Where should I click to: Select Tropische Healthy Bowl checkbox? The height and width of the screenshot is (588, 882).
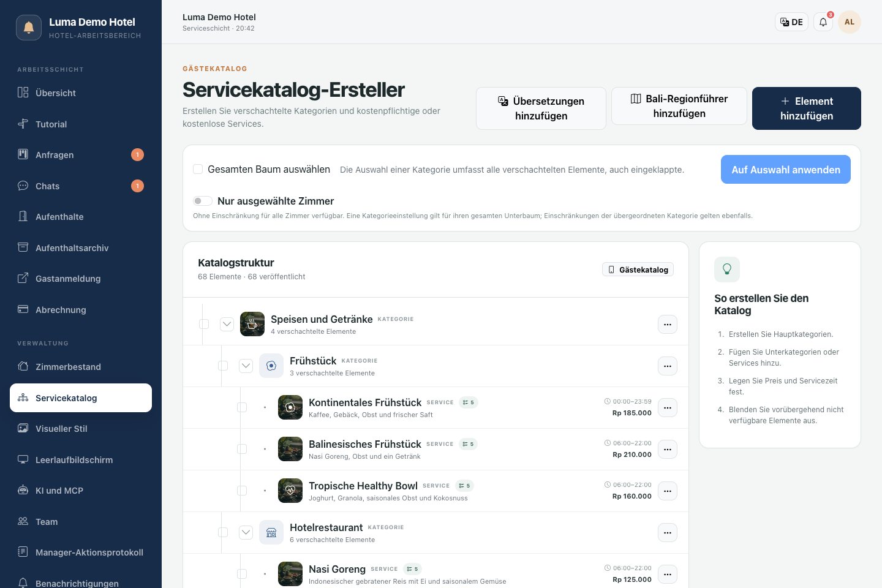coord(242,491)
